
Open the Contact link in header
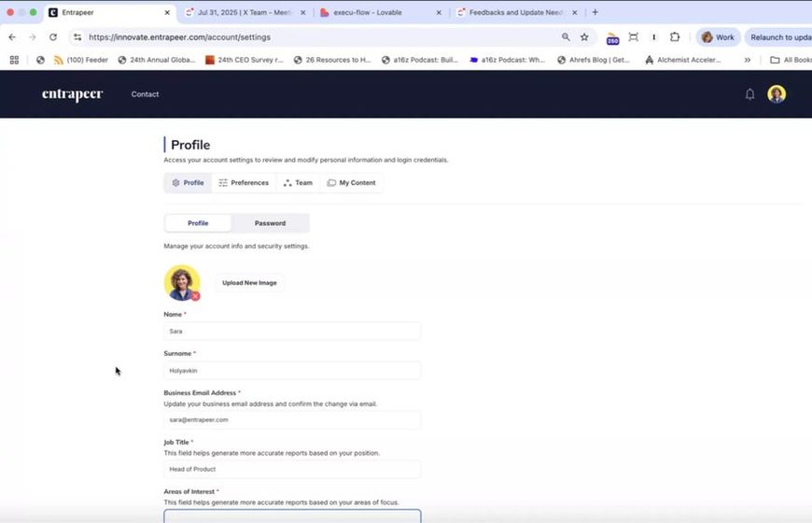[x=145, y=94]
